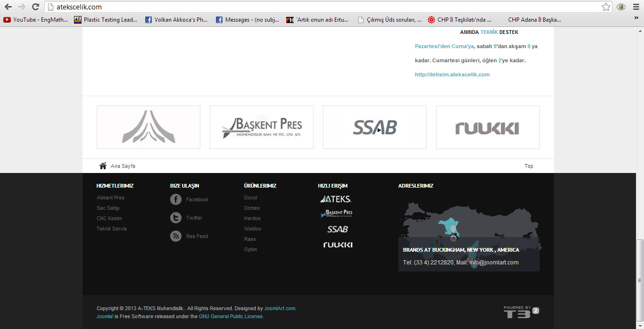644x329 pixels.
Task: Open the Domex product link
Action: pyautogui.click(x=252, y=208)
